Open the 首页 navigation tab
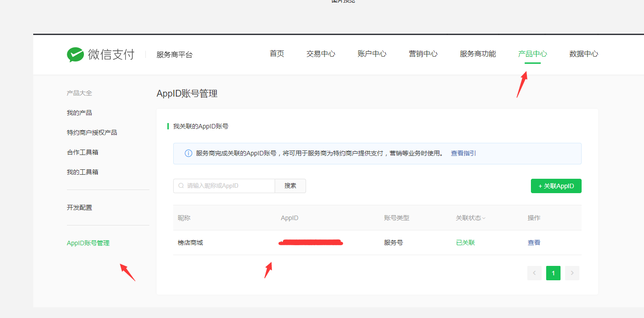 276,54
